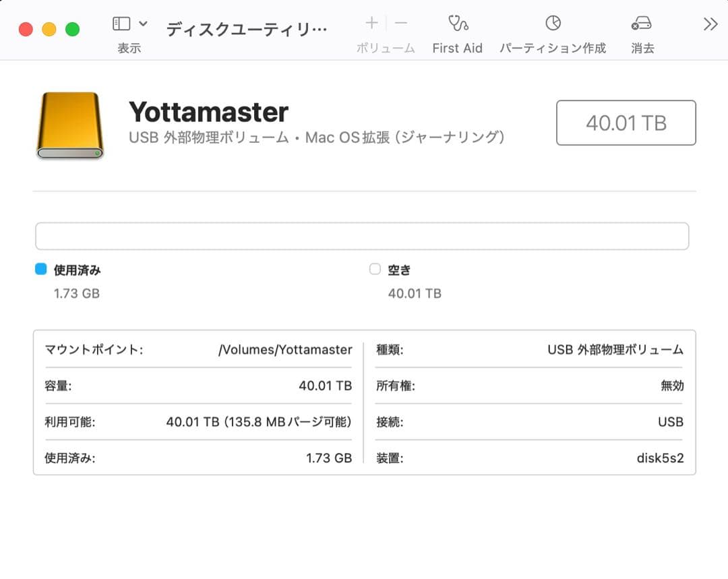Click the 表示 sidebar view icon
This screenshot has width=728, height=579.
pos(121,24)
